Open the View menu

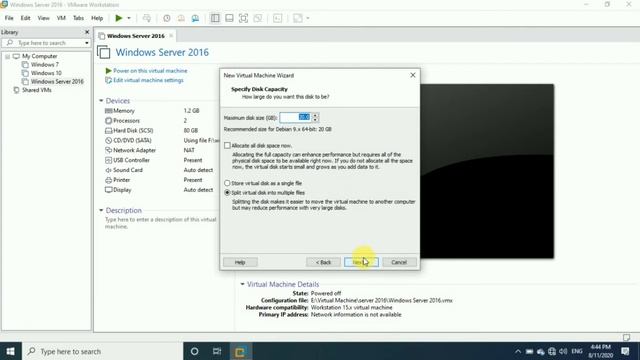click(x=43, y=18)
